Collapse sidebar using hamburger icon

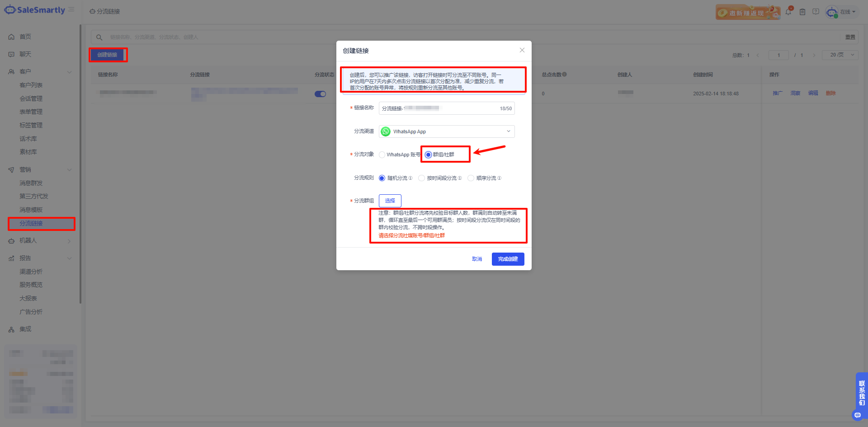71,9
